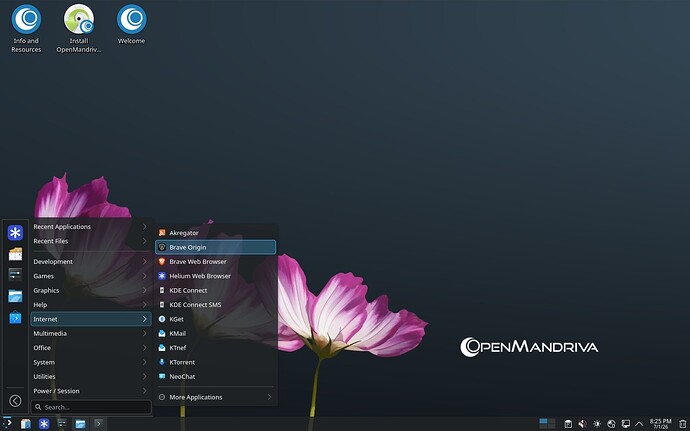Viewport: 690px width, 431px height.
Task: Open the folder file manager on the taskbar
Action: 80,424
